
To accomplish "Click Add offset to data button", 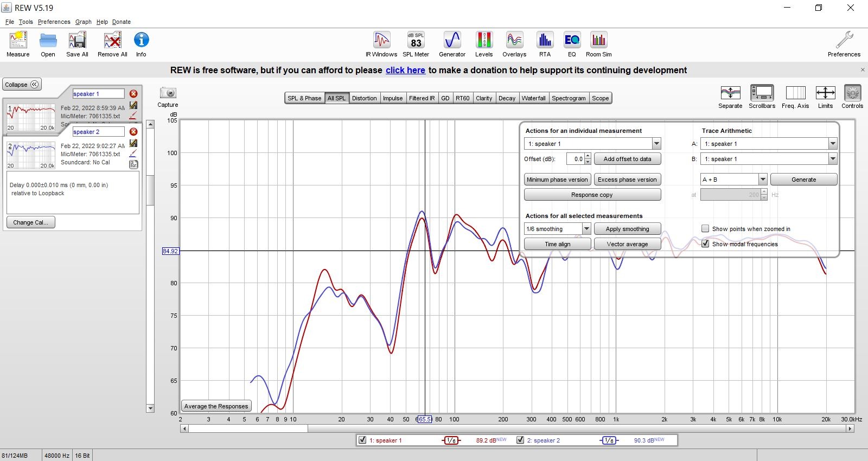I will coord(627,159).
